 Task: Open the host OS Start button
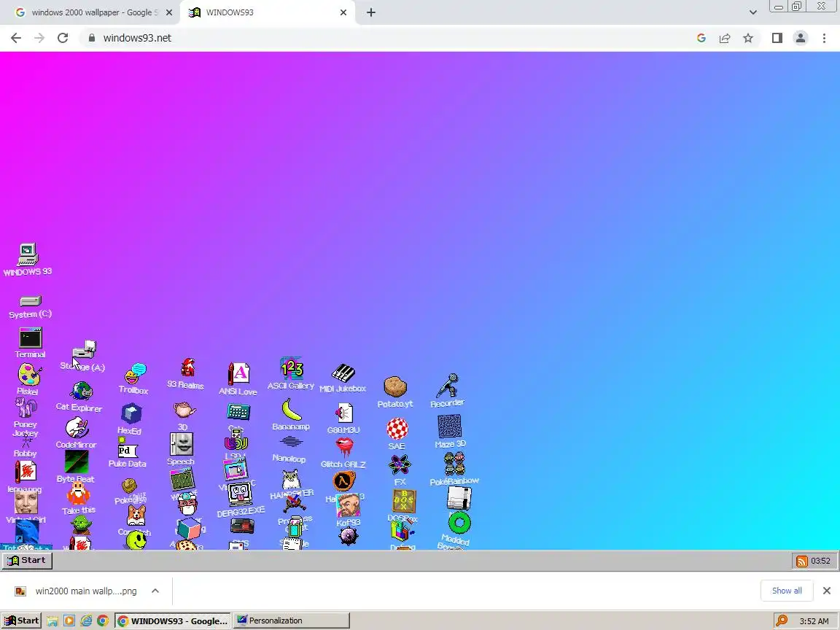tap(21, 621)
